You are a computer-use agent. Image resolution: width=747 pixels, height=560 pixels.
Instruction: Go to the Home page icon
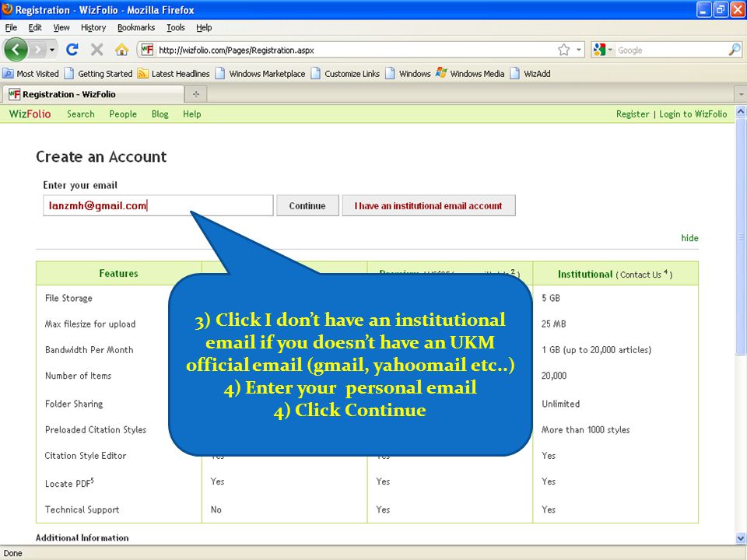point(121,50)
